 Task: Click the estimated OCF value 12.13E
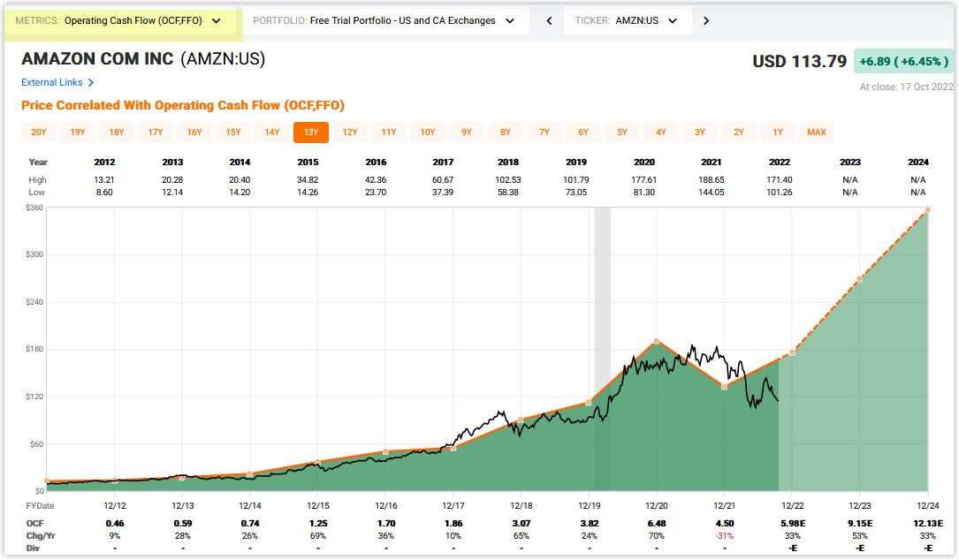pos(928,523)
